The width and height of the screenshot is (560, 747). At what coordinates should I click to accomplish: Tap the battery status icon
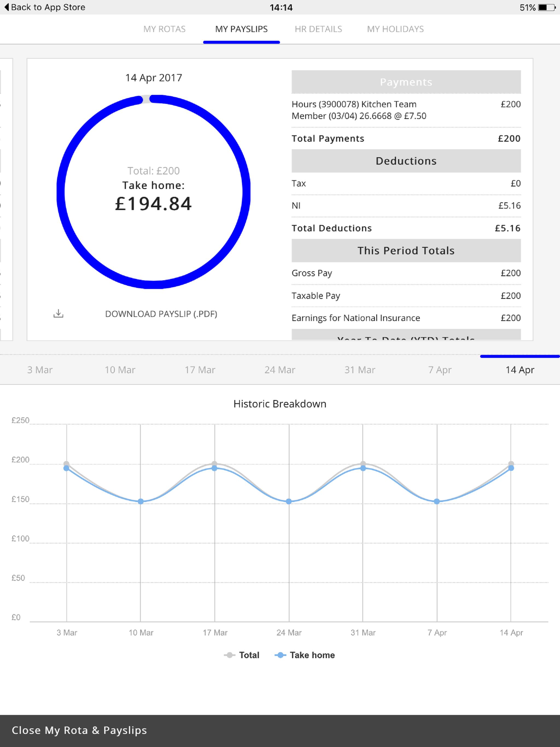(547, 7)
